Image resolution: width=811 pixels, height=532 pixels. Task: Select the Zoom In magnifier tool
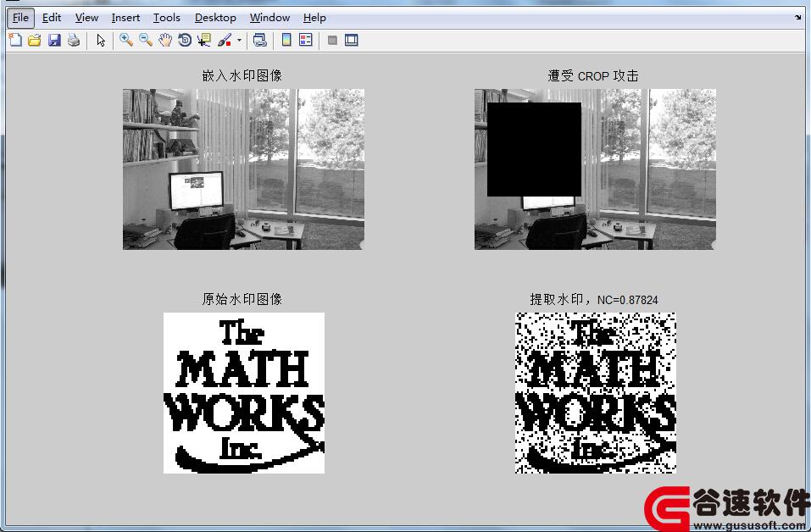(125, 40)
